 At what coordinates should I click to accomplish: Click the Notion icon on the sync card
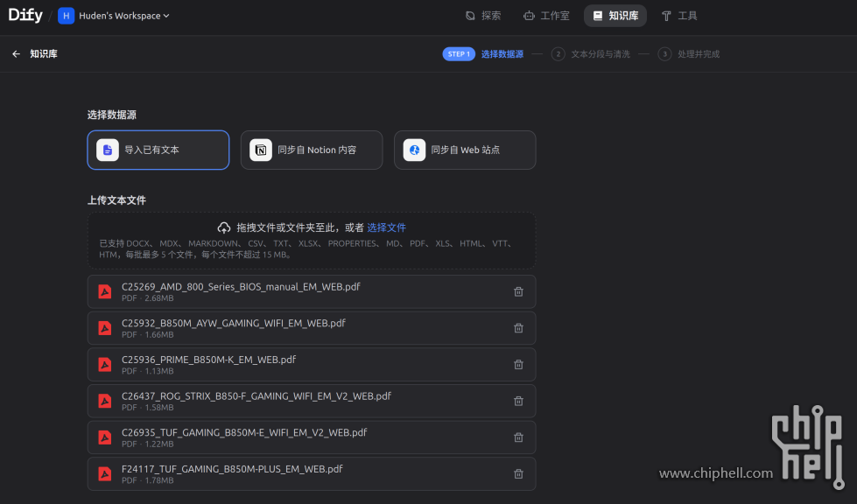260,150
